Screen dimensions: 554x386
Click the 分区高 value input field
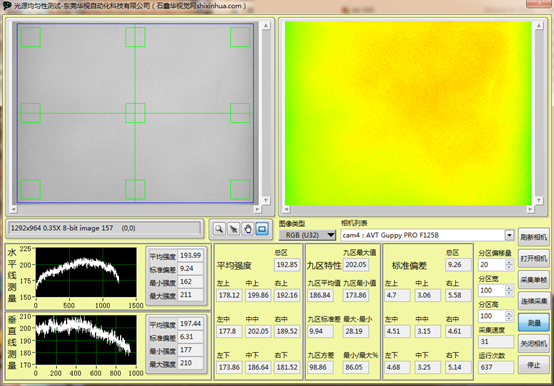(492, 316)
